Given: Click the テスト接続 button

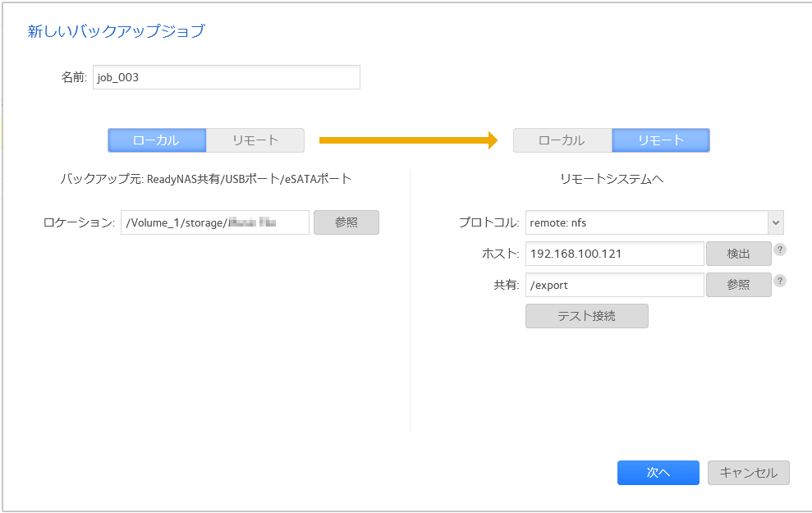Looking at the screenshot, I should 586,316.
